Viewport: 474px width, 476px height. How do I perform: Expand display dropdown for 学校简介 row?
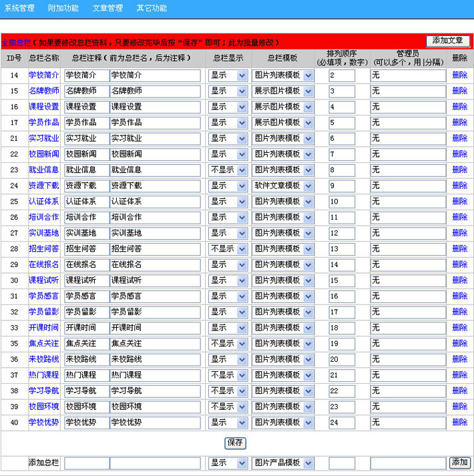click(228, 75)
